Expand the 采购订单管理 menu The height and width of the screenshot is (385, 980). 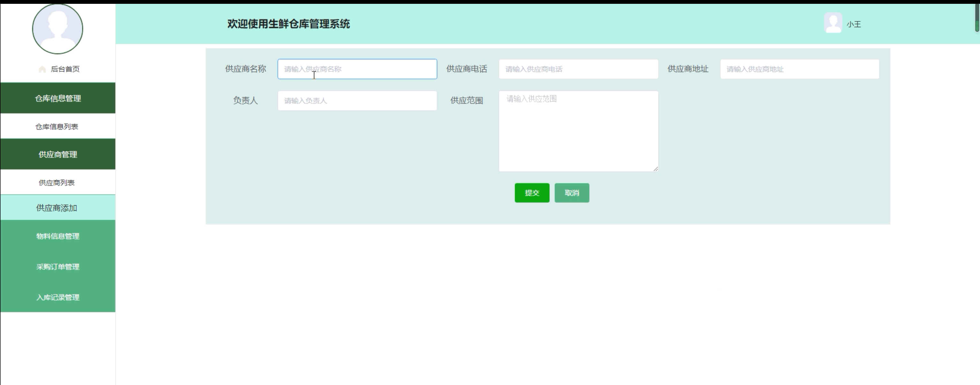point(58,267)
